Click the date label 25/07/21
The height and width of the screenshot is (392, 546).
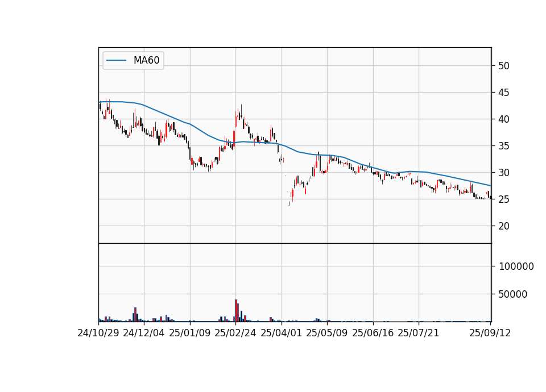tap(419, 333)
